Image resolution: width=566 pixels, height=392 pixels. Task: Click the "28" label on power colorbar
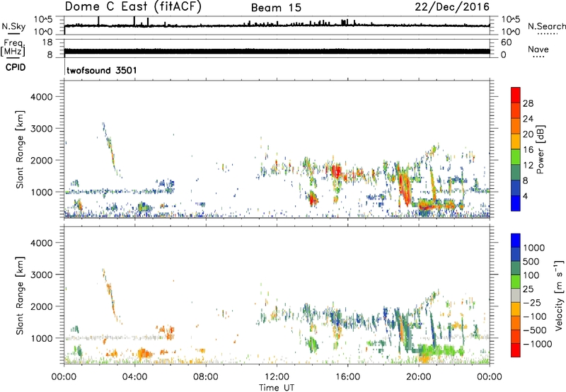point(528,103)
